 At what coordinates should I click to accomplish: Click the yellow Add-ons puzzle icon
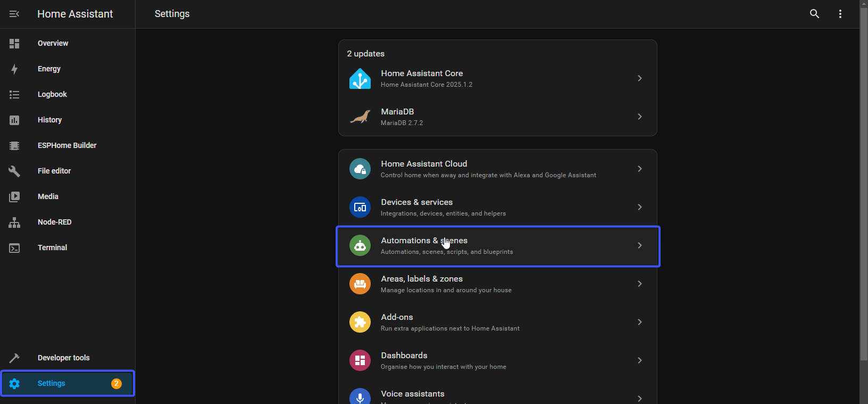tap(360, 323)
